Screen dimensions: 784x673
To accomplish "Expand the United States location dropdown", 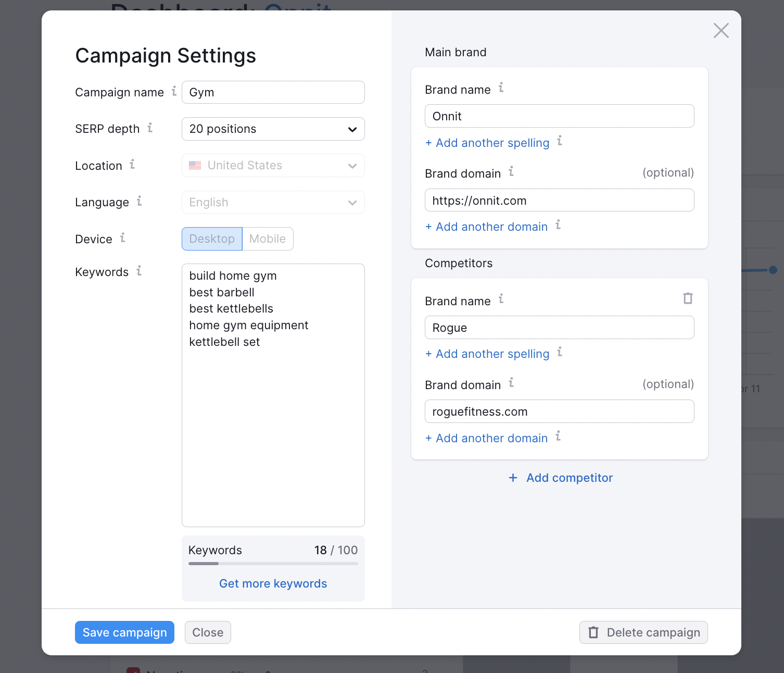I will coord(273,166).
